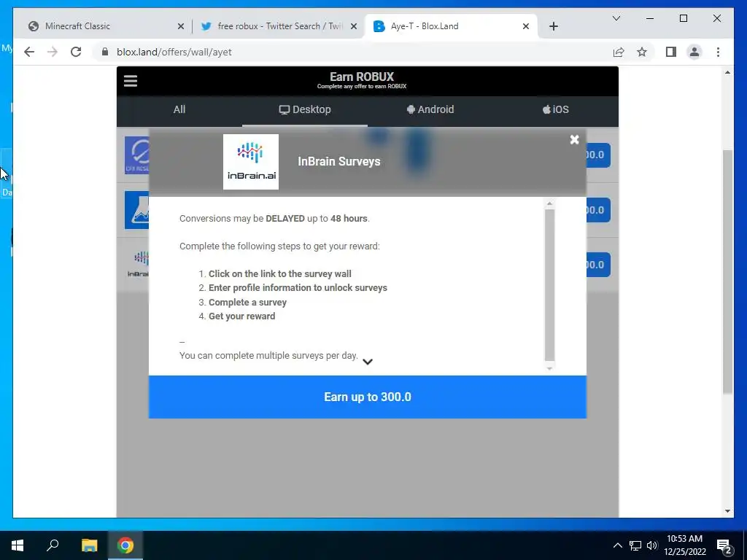Switch to the All offers tab

[x=179, y=109]
